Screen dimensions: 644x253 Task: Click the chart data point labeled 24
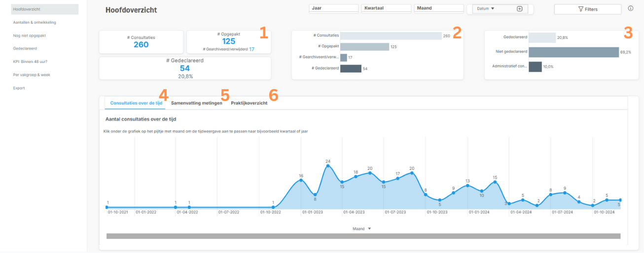(x=328, y=166)
